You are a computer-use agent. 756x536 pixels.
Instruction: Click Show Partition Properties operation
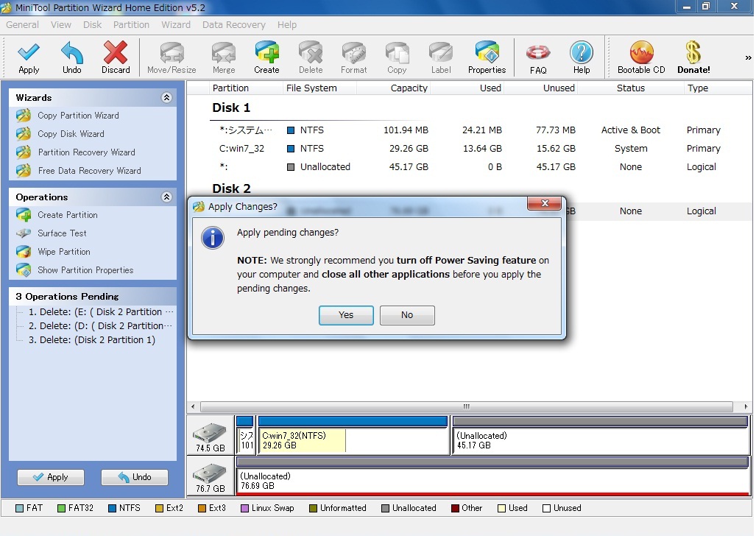tap(85, 270)
